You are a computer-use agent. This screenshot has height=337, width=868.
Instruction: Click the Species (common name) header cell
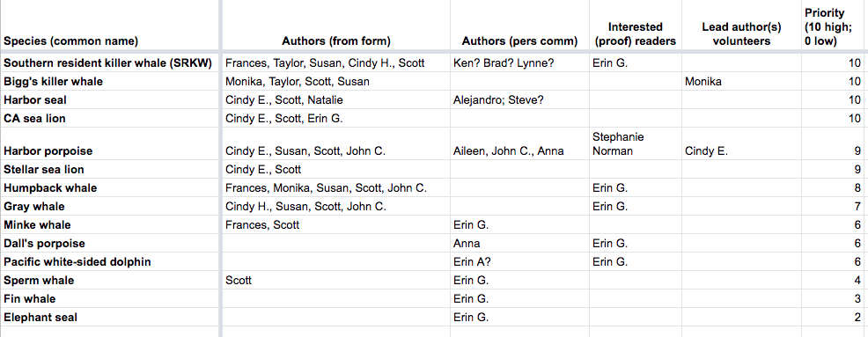click(x=110, y=26)
